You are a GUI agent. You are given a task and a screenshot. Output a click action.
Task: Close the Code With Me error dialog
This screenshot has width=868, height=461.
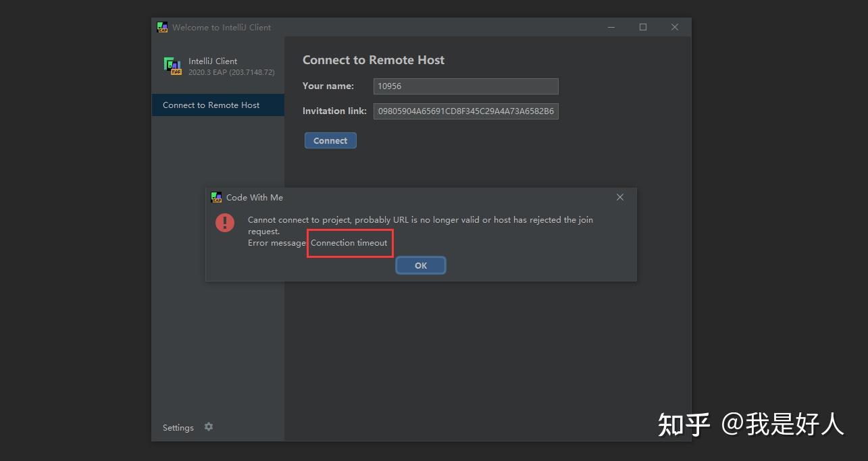click(x=620, y=197)
